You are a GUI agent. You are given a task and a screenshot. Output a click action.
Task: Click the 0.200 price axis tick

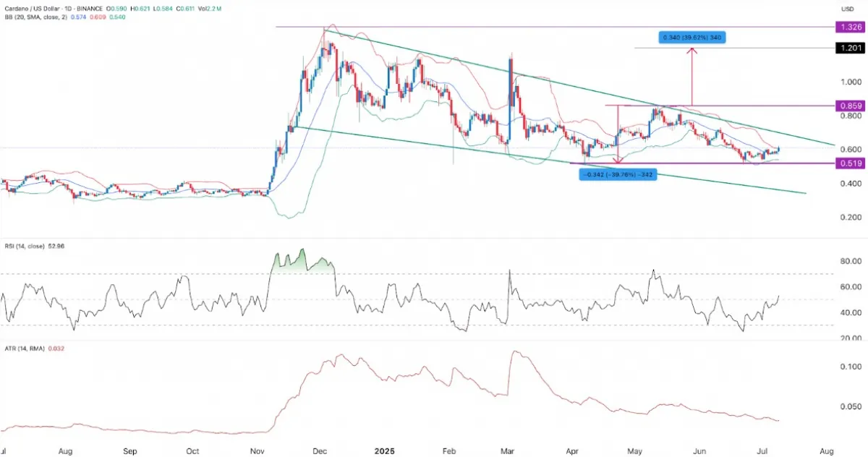(x=851, y=217)
